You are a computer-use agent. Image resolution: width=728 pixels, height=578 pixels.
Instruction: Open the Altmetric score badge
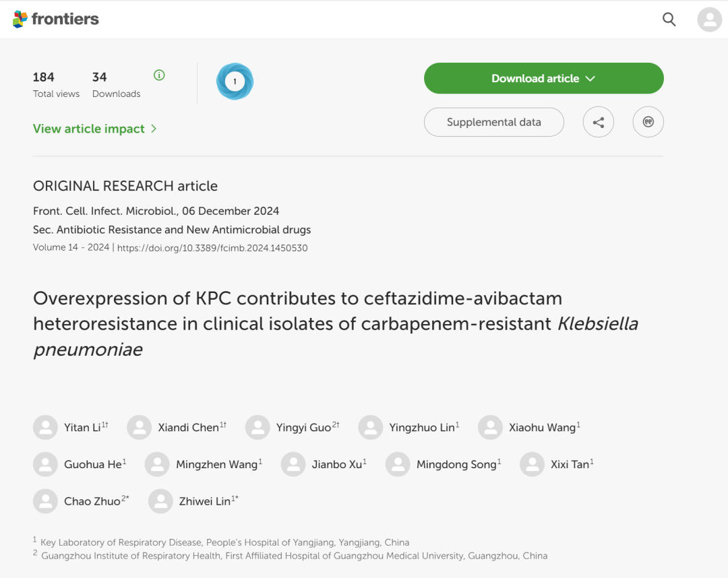tap(235, 82)
